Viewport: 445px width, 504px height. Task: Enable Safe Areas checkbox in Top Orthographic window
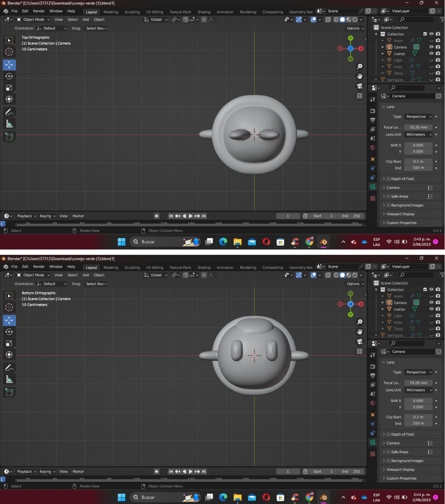388,196
